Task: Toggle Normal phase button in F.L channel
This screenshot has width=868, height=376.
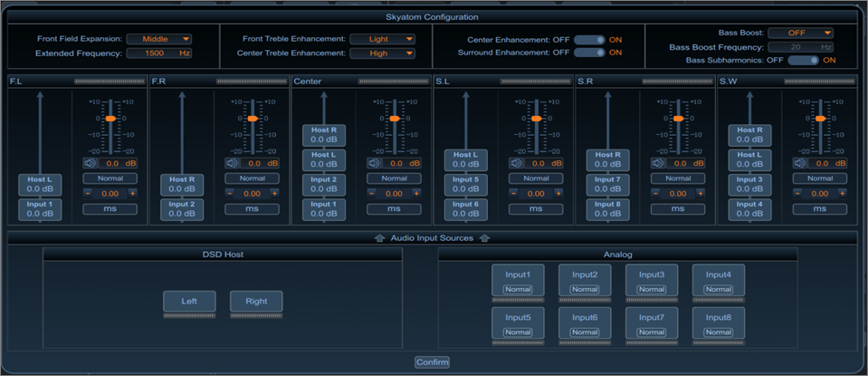Action: click(x=110, y=178)
